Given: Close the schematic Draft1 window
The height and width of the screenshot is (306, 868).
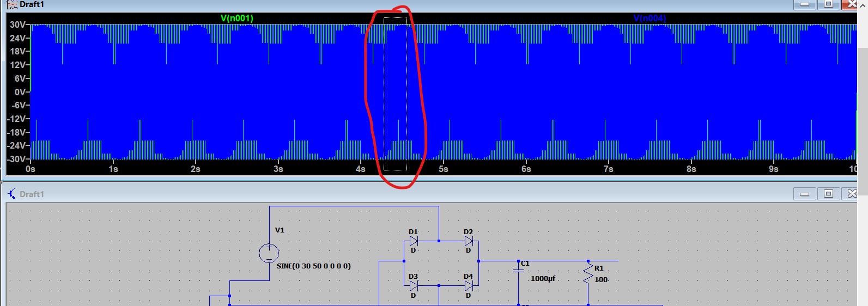Looking at the screenshot, I should pyautogui.click(x=851, y=194).
